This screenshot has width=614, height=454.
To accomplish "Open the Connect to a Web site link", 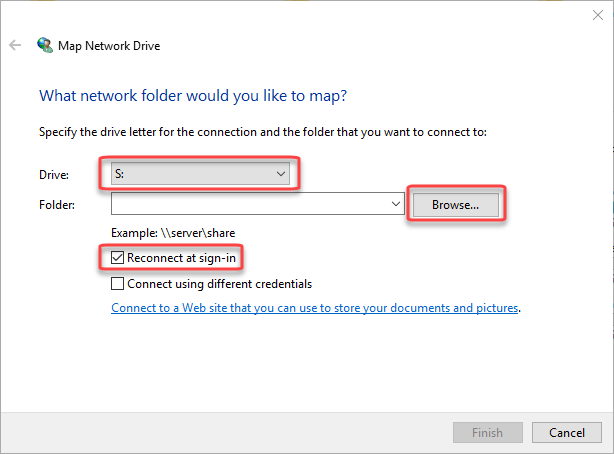I will tap(315, 308).
